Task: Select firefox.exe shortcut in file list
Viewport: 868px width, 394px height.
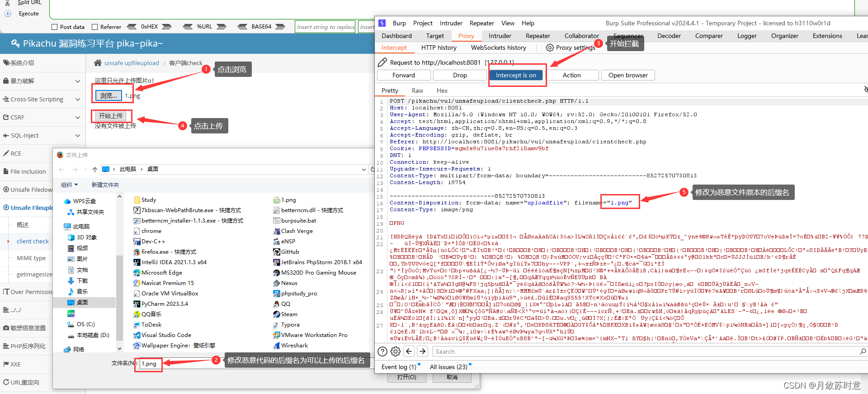Action: point(165,252)
